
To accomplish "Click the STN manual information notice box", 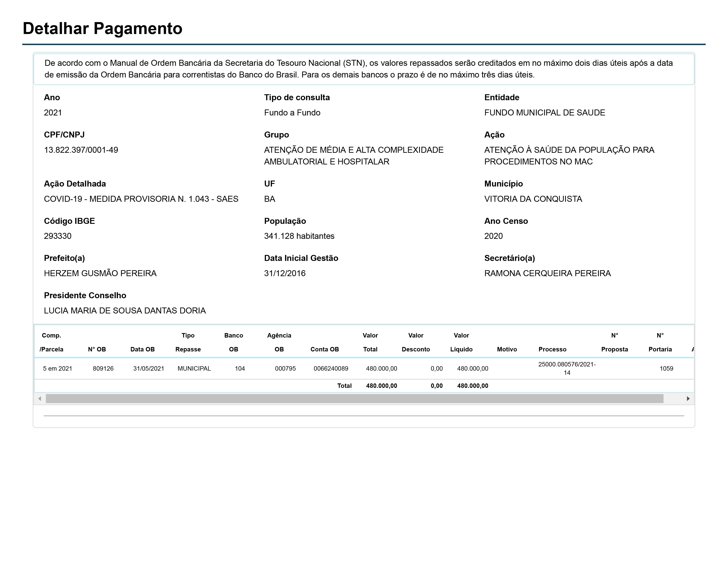I will [363, 69].
